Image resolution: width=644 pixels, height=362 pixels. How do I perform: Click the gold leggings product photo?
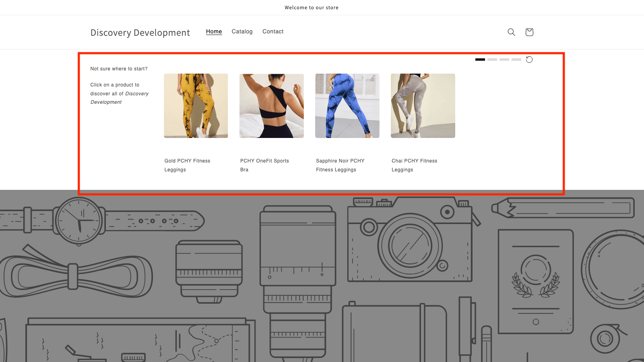click(196, 105)
